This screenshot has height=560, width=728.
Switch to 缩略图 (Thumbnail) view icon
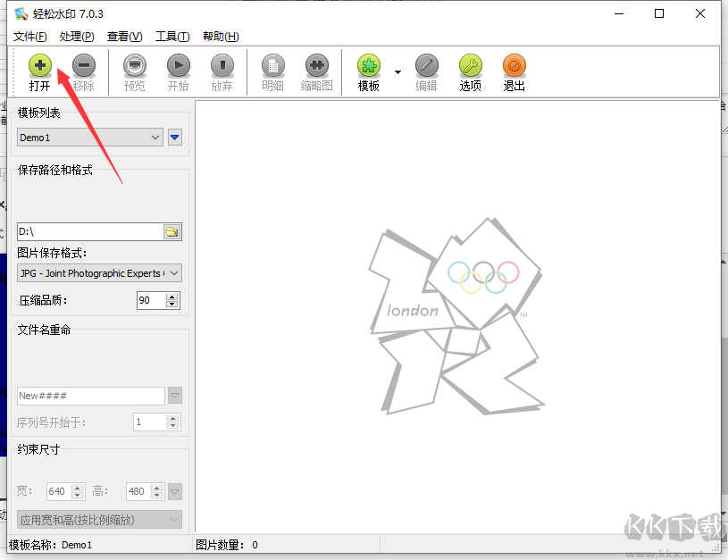coord(316,66)
